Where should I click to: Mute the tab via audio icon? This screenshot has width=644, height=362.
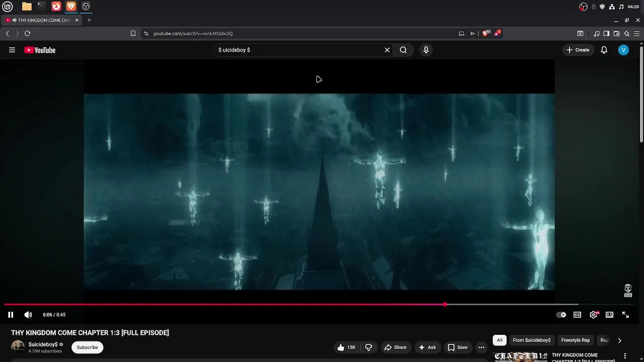point(14,20)
